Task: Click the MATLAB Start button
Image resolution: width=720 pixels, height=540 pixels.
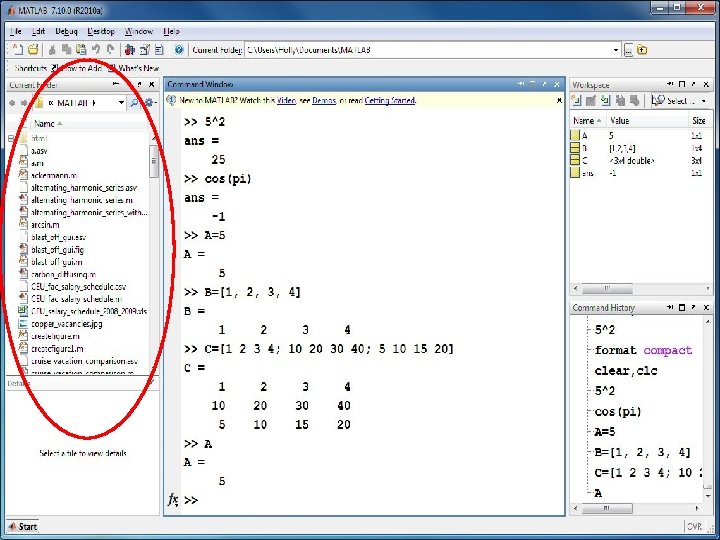Action: (x=22, y=526)
